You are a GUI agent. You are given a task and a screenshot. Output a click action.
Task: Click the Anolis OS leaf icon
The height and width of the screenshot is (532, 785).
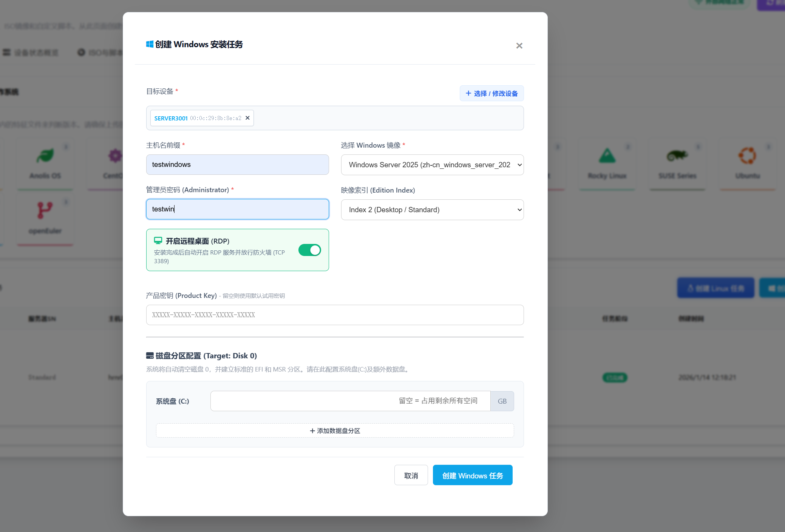(x=45, y=156)
